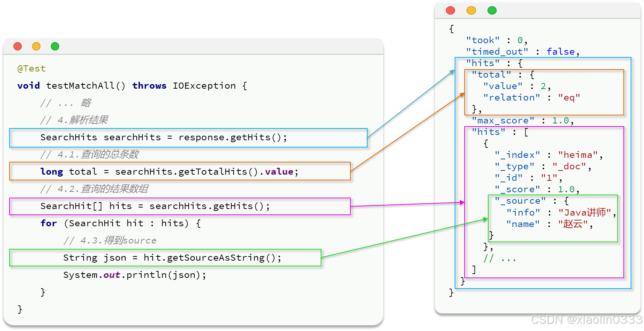Click the red close dot in code window
Viewport: 644px width, 331px height.
coord(18,46)
